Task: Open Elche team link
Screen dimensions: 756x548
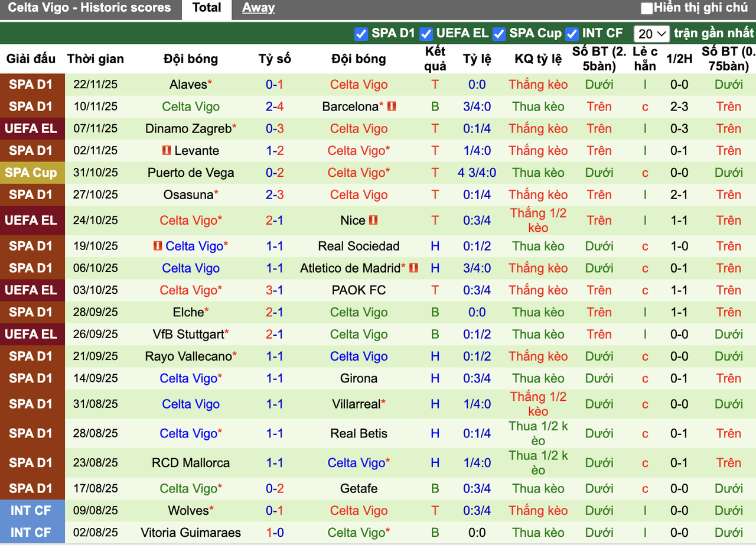Action: [188, 312]
